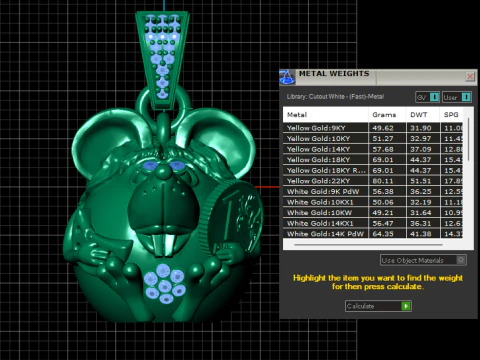Select the Yellow Gold:10KY row

[x=373, y=139]
